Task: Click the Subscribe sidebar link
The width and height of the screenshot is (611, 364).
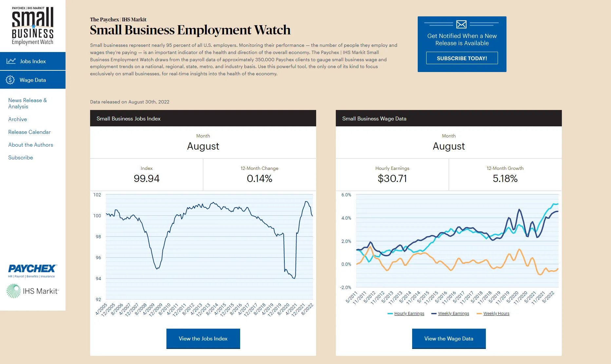Action: (21, 158)
